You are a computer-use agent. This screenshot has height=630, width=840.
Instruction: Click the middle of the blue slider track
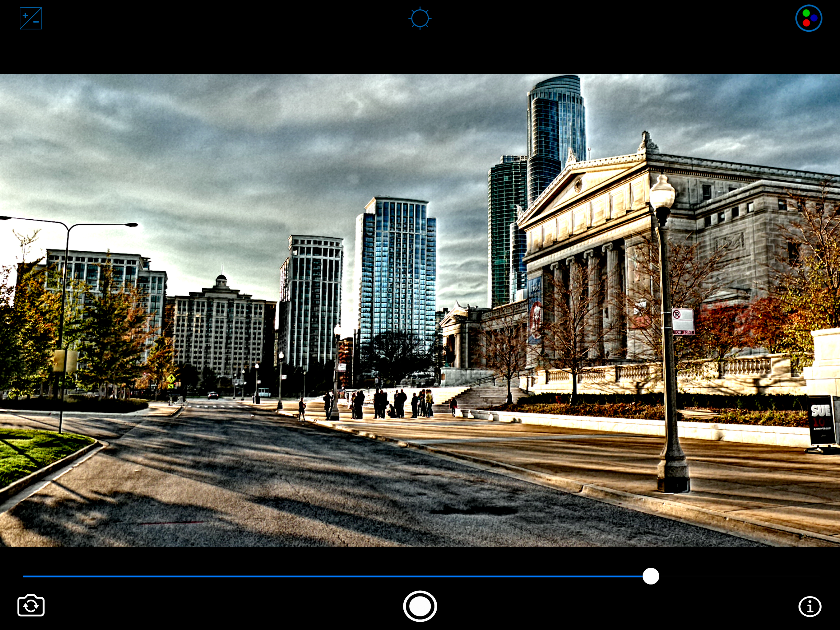point(334,576)
